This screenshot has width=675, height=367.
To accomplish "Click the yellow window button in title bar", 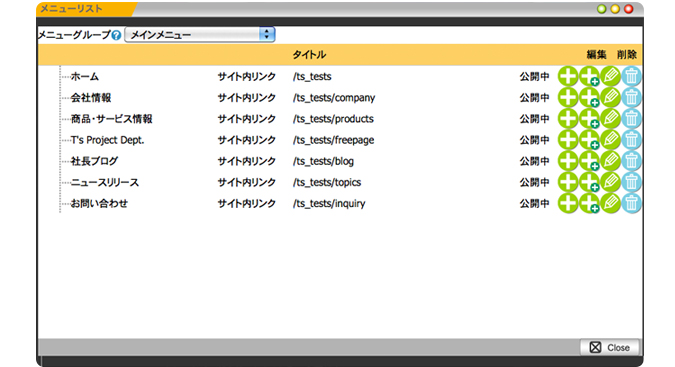I will click(615, 9).
